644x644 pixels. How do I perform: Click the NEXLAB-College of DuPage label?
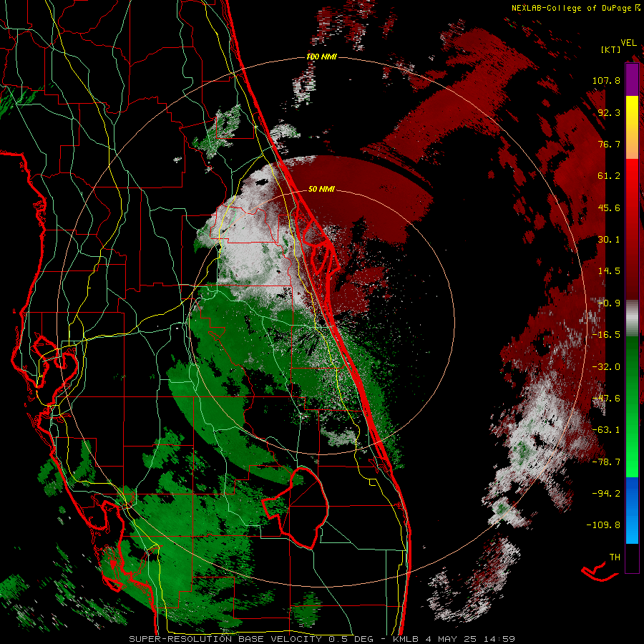(x=571, y=8)
